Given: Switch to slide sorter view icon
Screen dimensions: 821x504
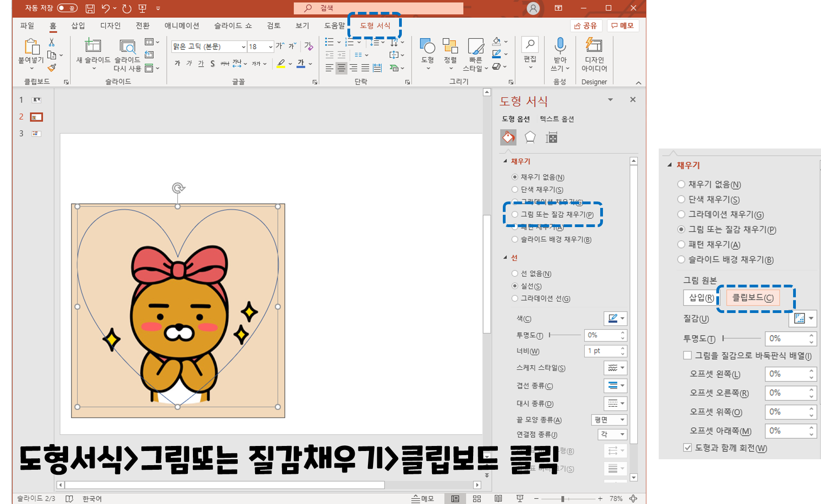Looking at the screenshot, I should 477,499.
